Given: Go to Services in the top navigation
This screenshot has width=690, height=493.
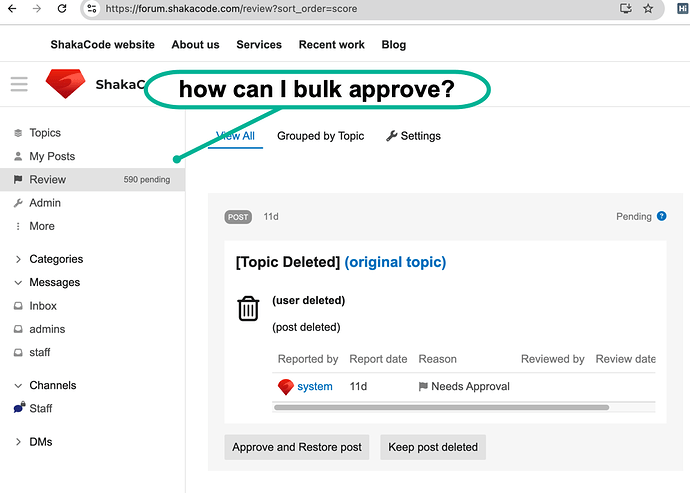Looking at the screenshot, I should (x=259, y=44).
